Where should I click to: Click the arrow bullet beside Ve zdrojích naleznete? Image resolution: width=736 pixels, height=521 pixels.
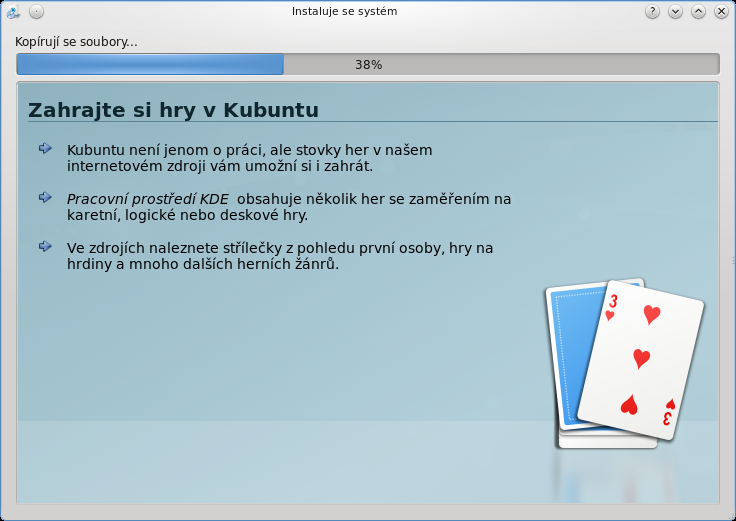pos(45,246)
